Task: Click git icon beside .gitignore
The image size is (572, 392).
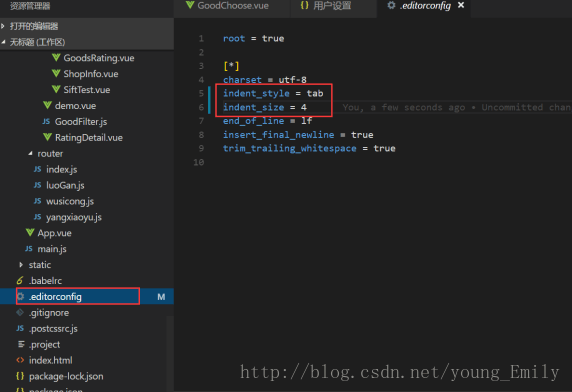Action: 20,313
